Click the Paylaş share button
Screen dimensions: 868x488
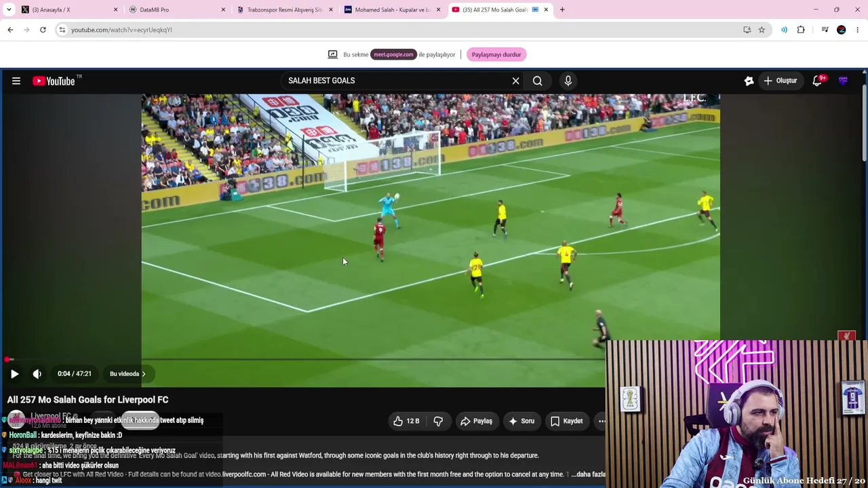click(x=476, y=421)
